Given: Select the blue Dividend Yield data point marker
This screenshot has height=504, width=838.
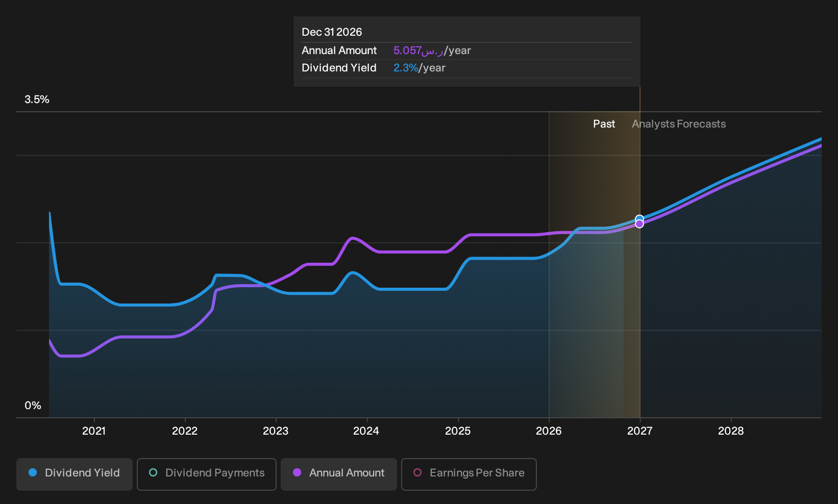Looking at the screenshot, I should click(x=639, y=219).
